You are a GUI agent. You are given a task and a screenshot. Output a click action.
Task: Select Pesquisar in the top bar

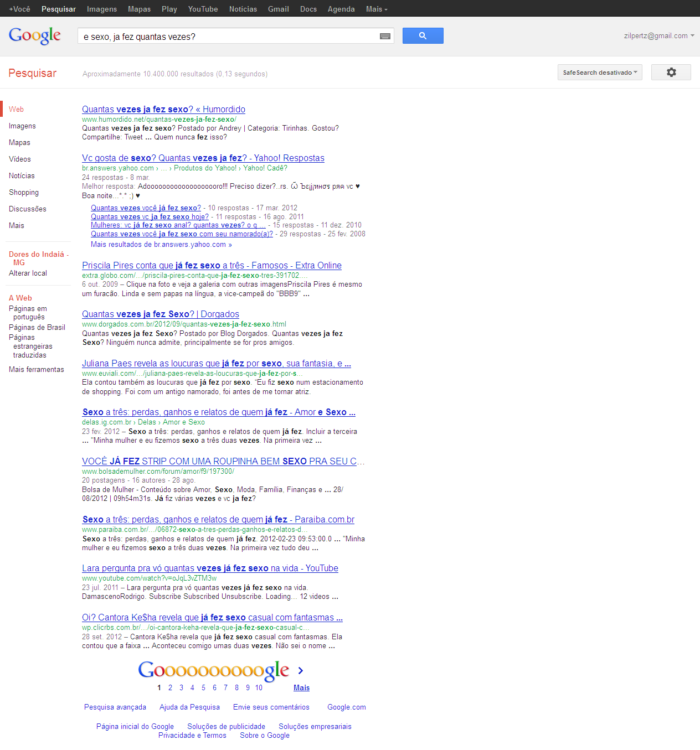(59, 9)
